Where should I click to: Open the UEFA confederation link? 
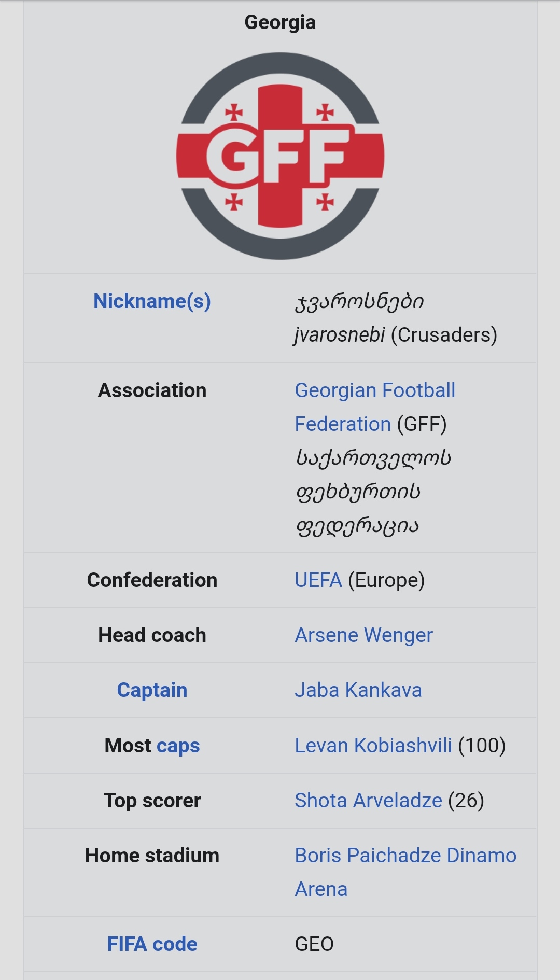click(318, 580)
